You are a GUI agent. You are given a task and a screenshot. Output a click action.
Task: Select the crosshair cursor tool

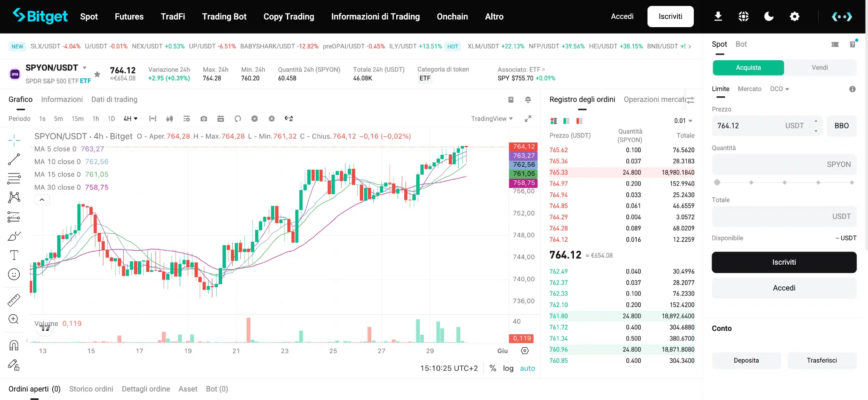[x=14, y=140]
